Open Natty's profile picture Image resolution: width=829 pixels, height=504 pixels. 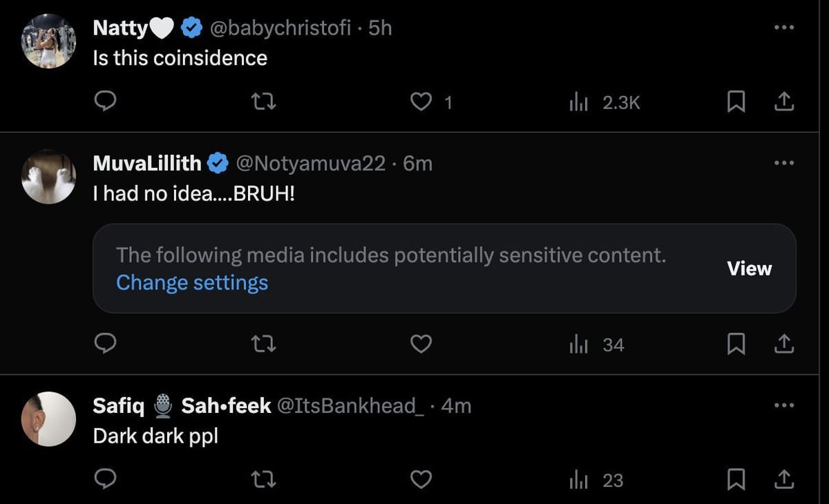click(48, 41)
